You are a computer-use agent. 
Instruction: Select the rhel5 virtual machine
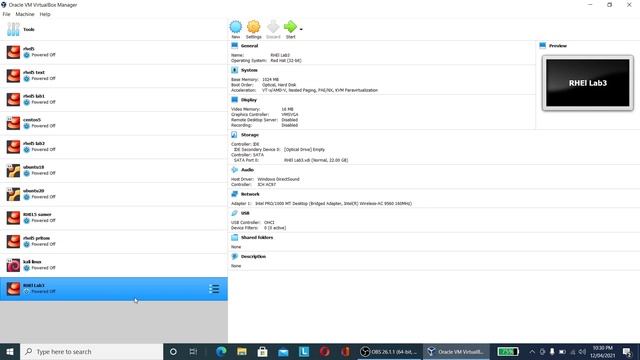coord(114,52)
